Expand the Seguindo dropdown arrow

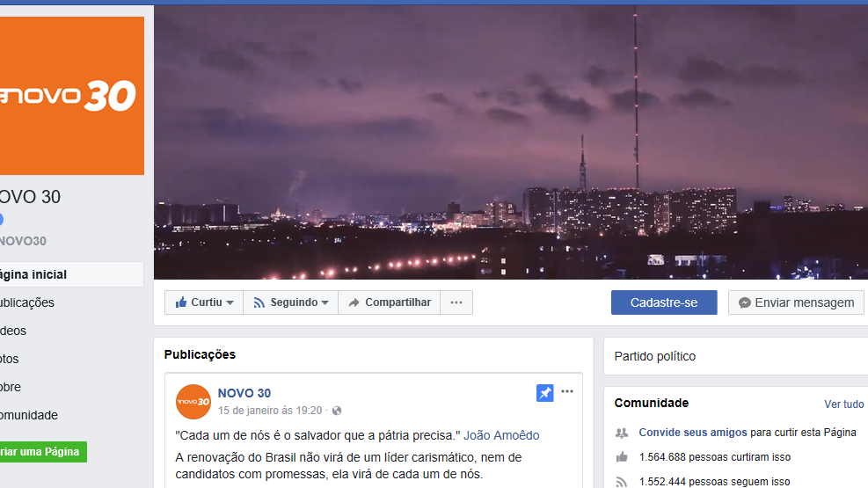tap(325, 302)
